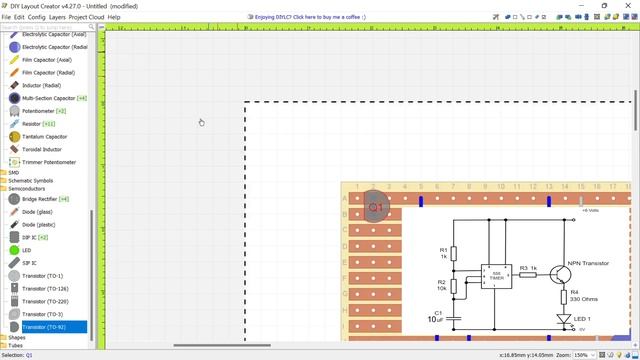Choose the Transistor (TO-126) icon

[x=14, y=289]
